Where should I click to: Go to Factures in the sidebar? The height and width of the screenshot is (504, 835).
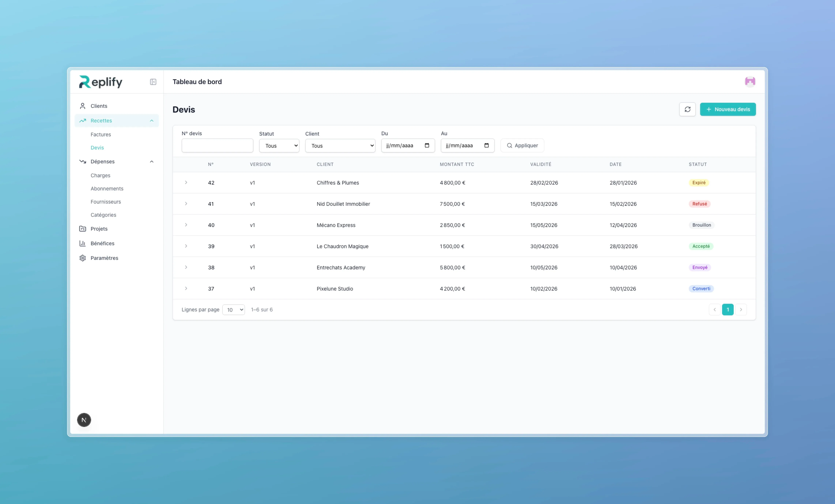click(101, 134)
